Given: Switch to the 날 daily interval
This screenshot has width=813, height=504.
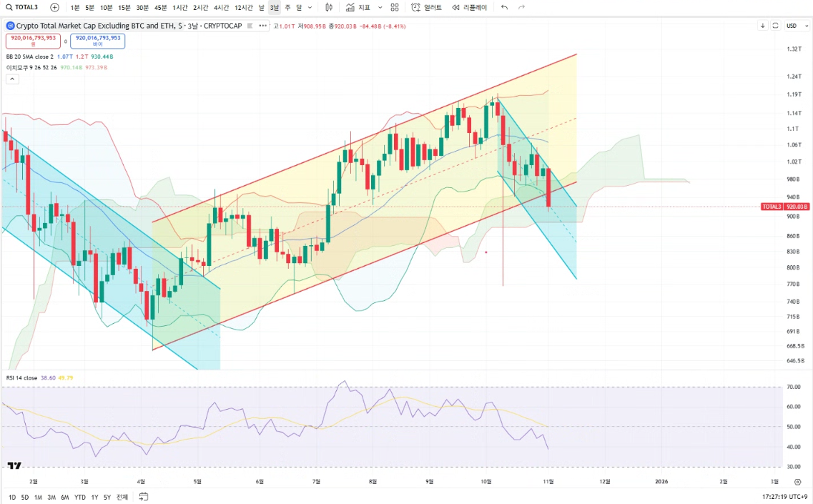Looking at the screenshot, I should [261, 8].
